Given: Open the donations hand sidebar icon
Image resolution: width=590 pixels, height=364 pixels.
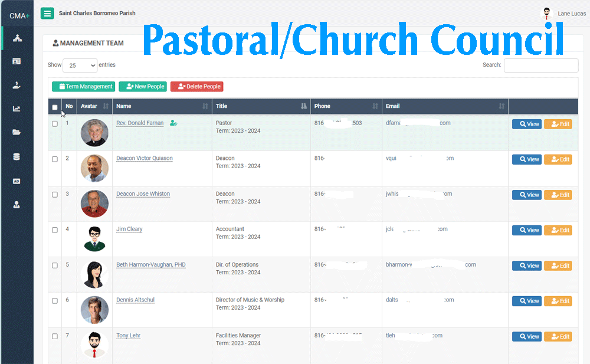Looking at the screenshot, I should pos(17,85).
